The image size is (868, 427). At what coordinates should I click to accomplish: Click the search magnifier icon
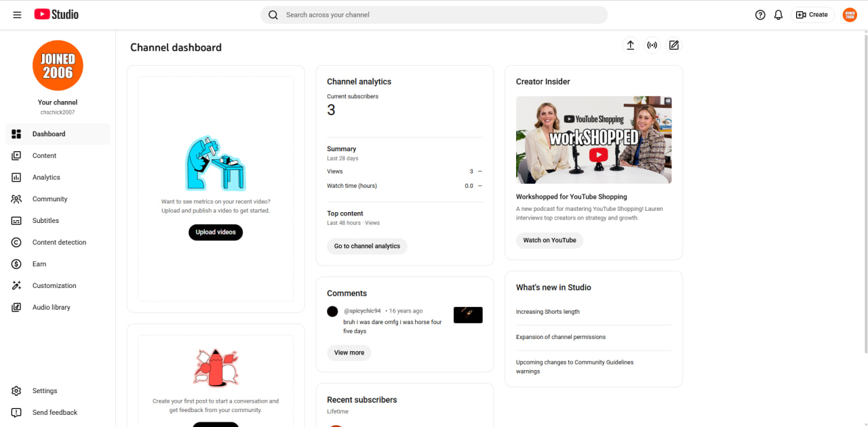tap(273, 15)
